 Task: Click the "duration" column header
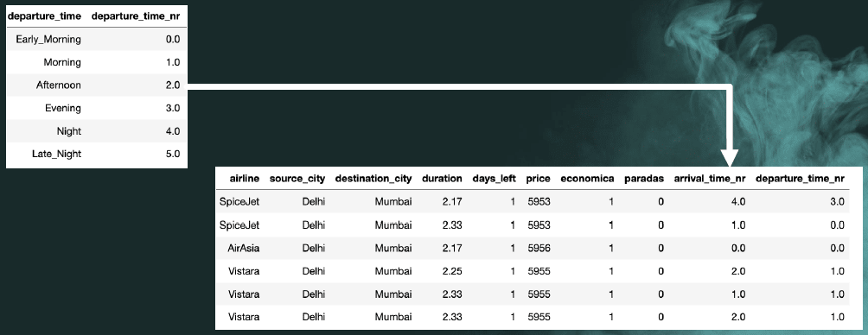tap(442, 179)
